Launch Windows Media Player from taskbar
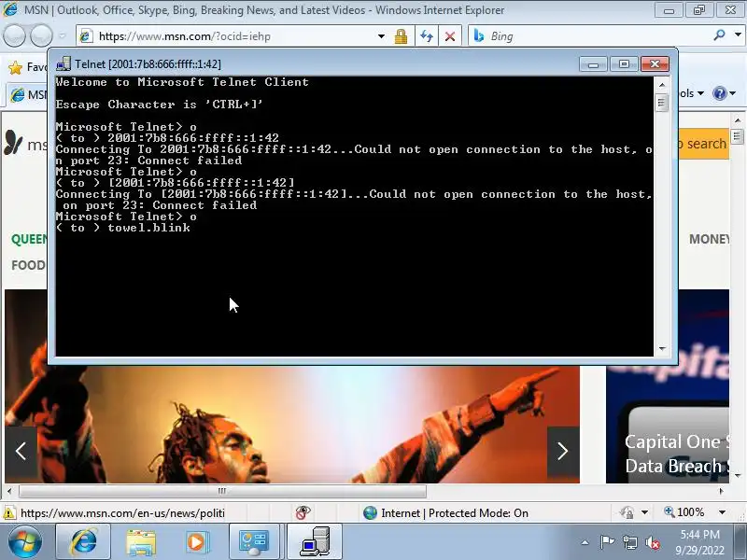 click(x=195, y=542)
